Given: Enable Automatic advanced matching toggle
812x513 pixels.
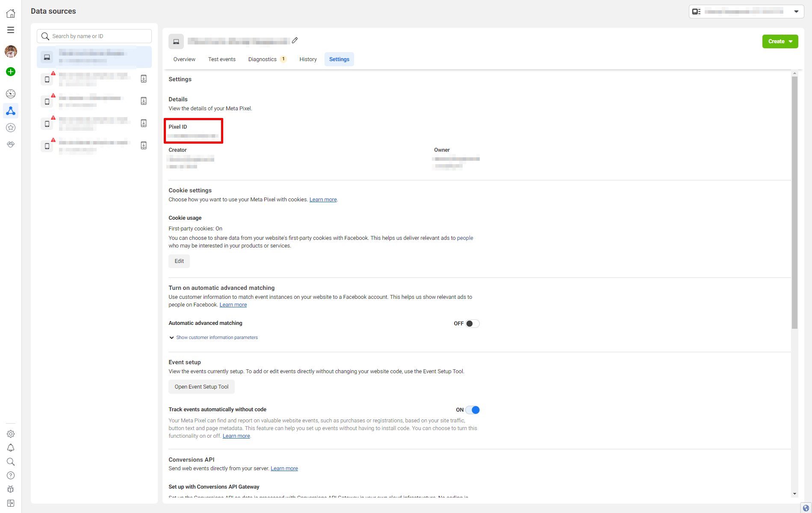Looking at the screenshot, I should [x=472, y=324].
